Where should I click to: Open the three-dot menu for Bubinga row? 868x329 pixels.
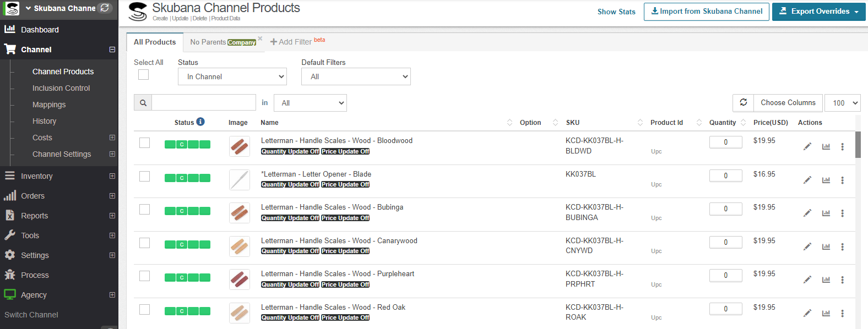coord(842,213)
